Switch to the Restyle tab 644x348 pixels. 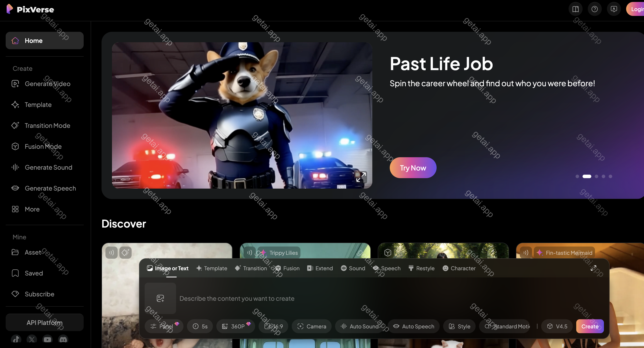click(422, 268)
